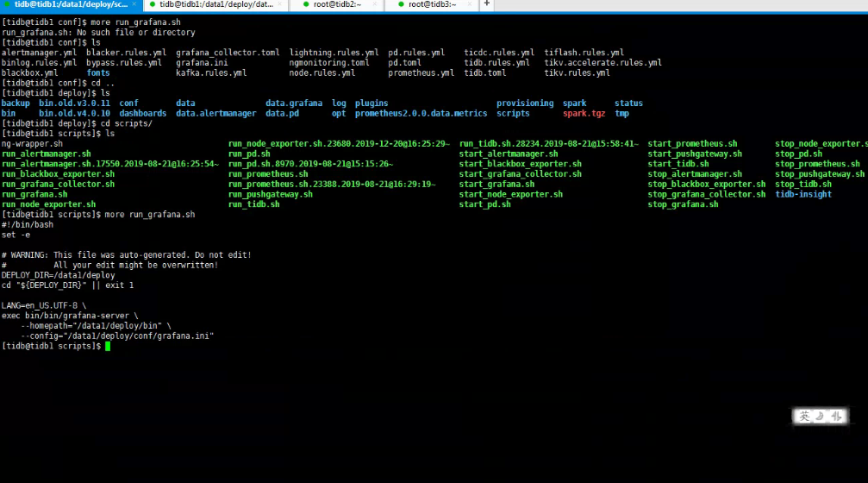This screenshot has width=868, height=483.
Task: Click the backup directory name
Action: pos(16,103)
